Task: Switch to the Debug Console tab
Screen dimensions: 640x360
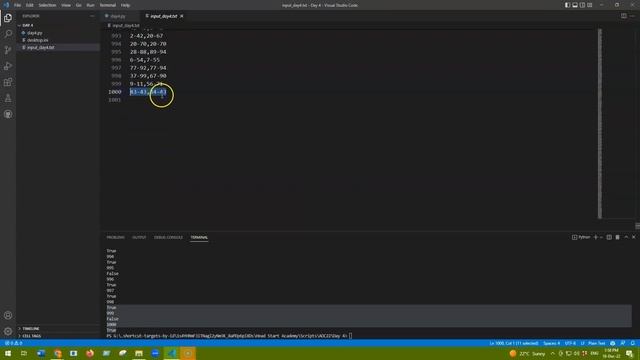Action: click(x=169, y=237)
